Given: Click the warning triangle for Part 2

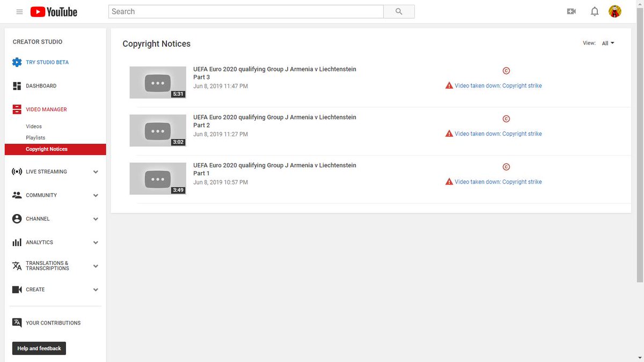Looking at the screenshot, I should tap(449, 134).
